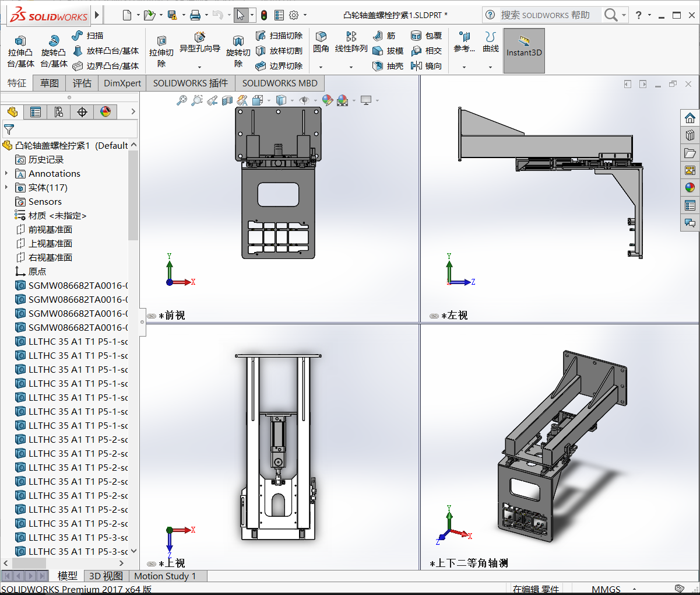Screen dimensions: 700x595
Task: Open the Hide/Show Items eye icon
Action: tap(304, 100)
